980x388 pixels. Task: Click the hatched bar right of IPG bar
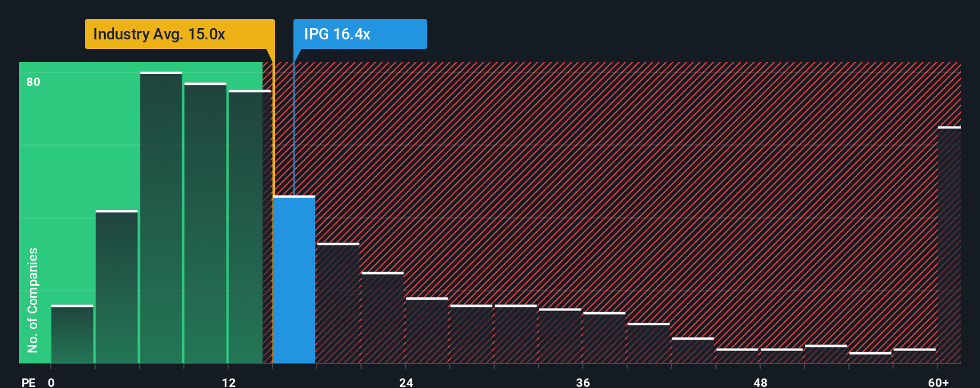338,303
